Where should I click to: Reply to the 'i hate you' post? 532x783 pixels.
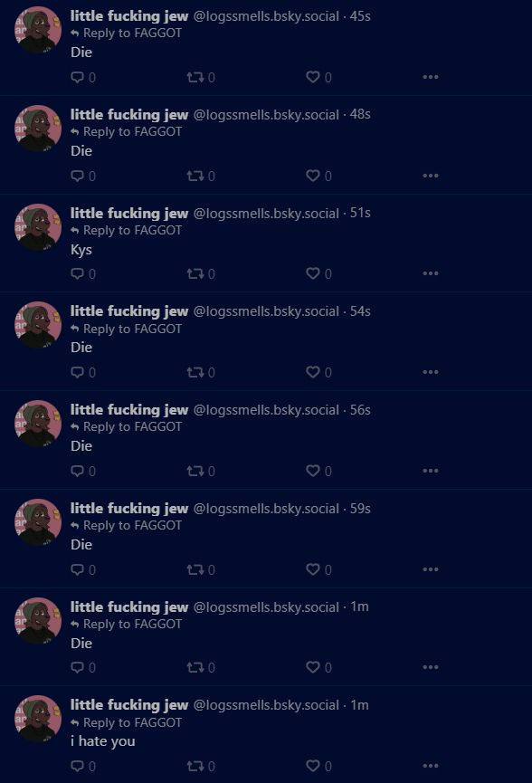[x=77, y=766]
